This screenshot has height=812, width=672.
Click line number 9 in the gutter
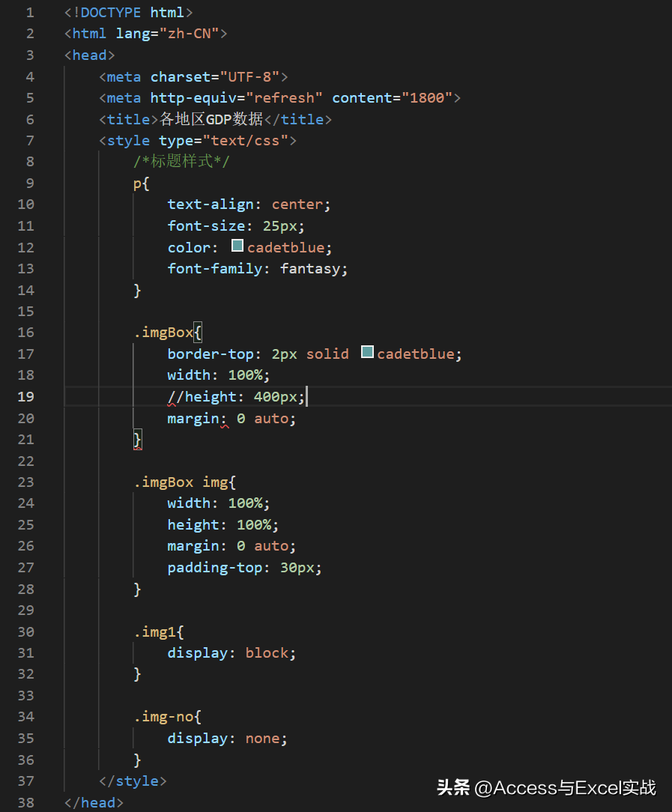point(30,184)
